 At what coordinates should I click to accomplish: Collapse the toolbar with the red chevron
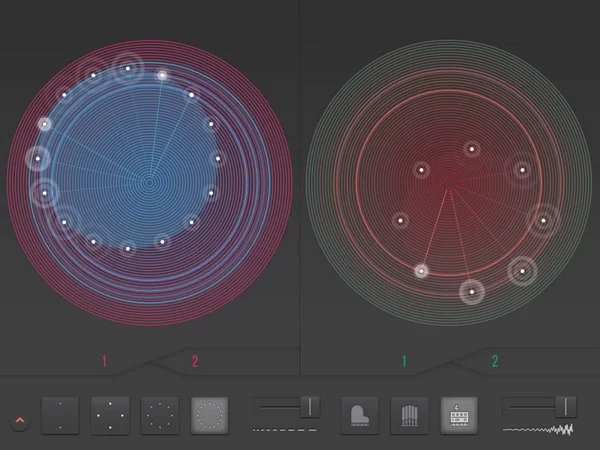click(20, 422)
